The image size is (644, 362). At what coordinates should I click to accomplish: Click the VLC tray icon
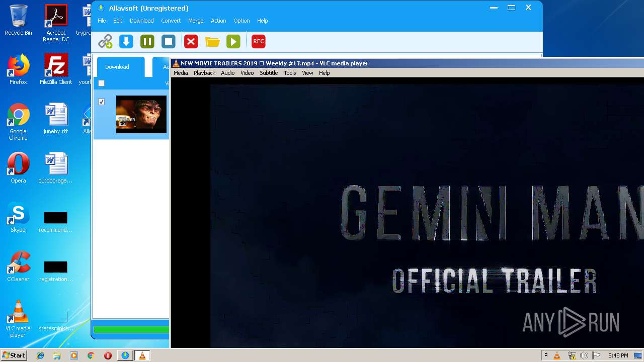(557, 355)
